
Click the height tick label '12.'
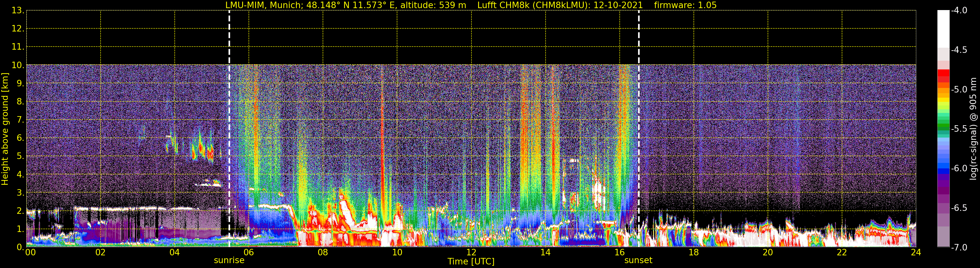tap(18, 29)
